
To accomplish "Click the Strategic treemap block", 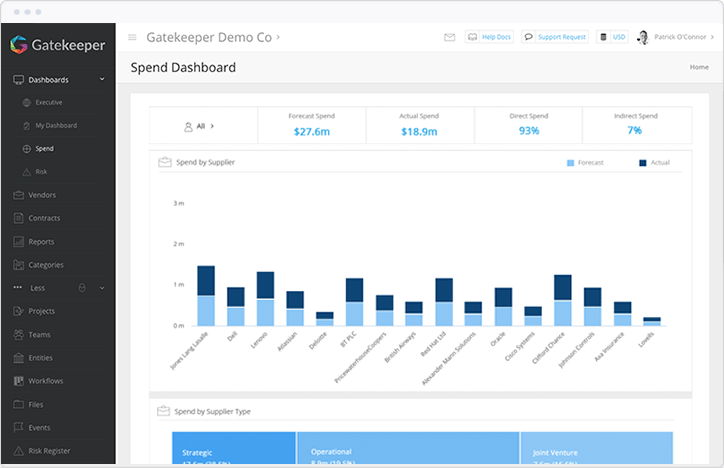I will point(234,448).
